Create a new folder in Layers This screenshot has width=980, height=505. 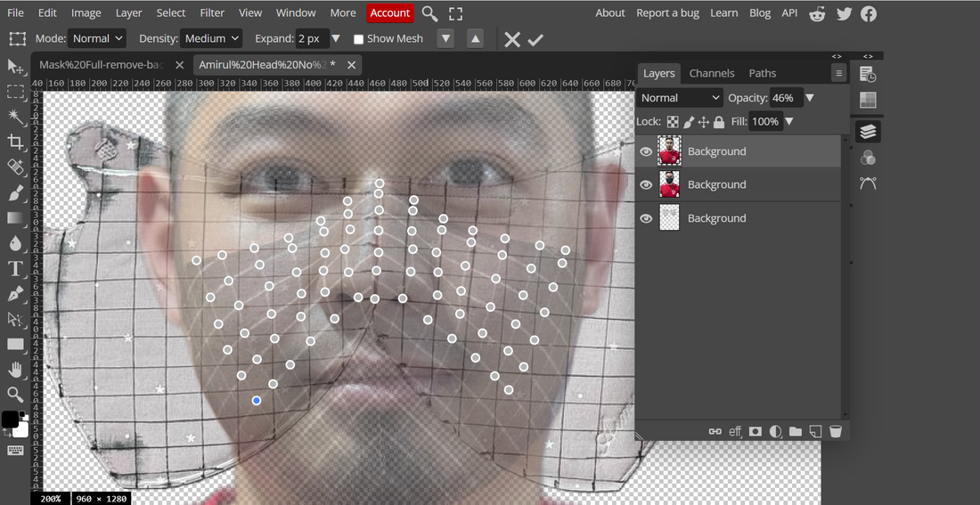pos(795,431)
